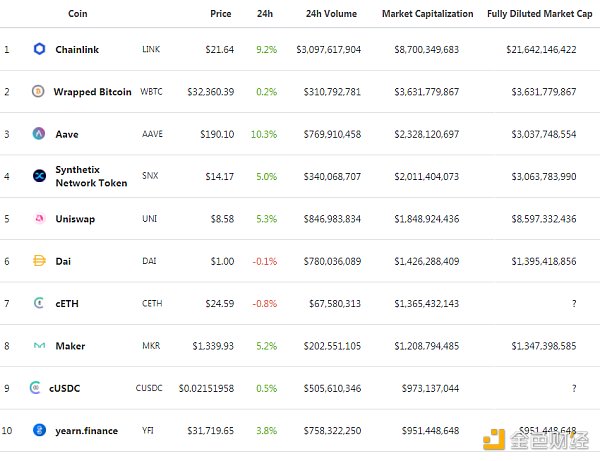Sort by the Coin column header
The height and width of the screenshot is (461, 600).
pos(77,14)
